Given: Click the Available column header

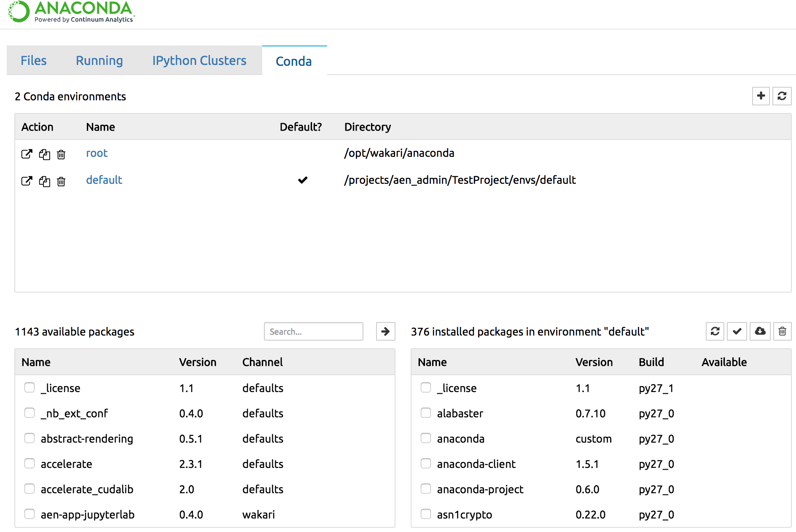Looking at the screenshot, I should click(724, 362).
